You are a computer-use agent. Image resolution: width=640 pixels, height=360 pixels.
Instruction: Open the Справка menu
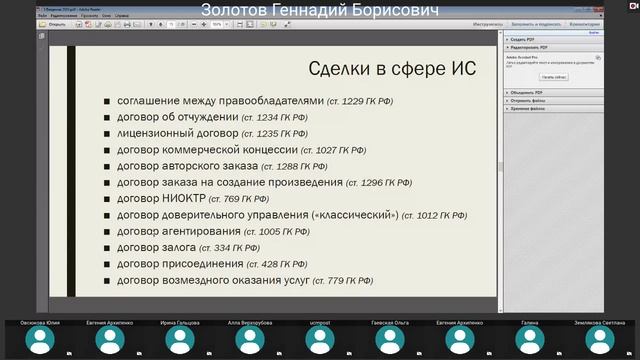[x=122, y=16]
